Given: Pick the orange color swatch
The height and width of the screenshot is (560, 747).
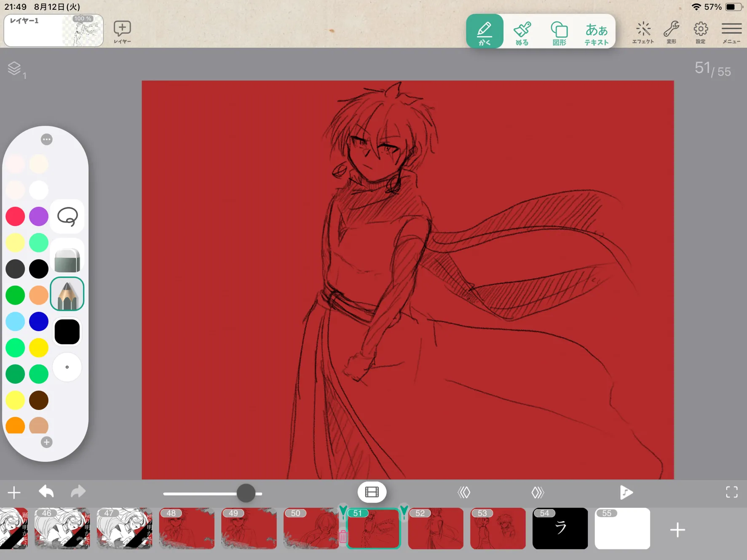Looking at the screenshot, I should tap(15, 426).
